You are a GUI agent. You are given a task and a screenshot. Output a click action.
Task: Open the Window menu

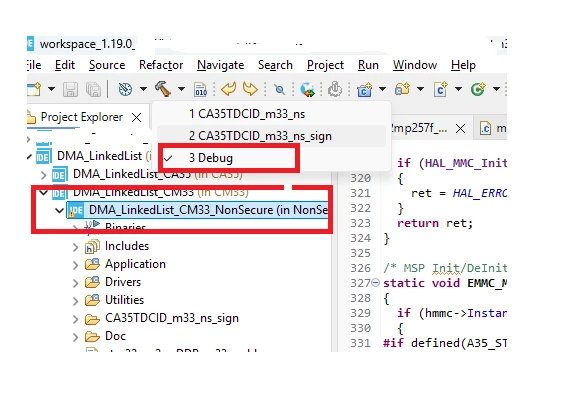[x=415, y=65]
